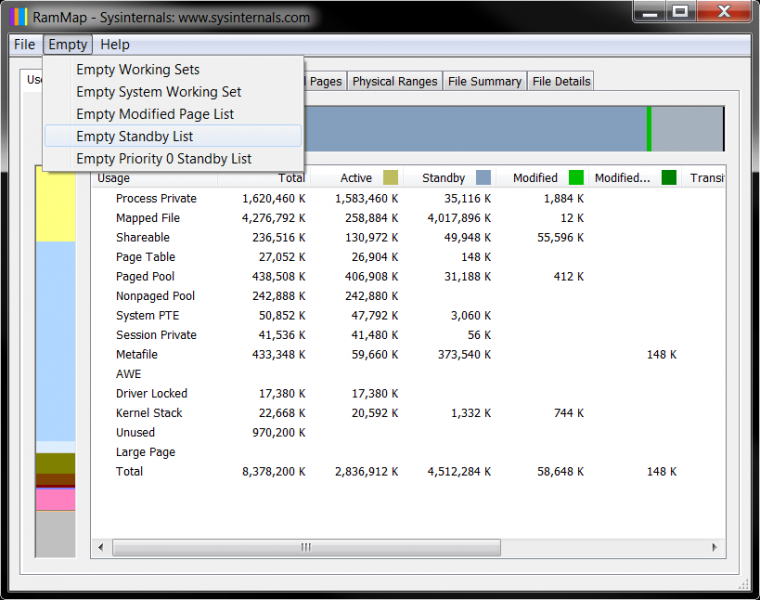Select the Mapped File row
The width and height of the screenshot is (760, 600).
coord(408,218)
